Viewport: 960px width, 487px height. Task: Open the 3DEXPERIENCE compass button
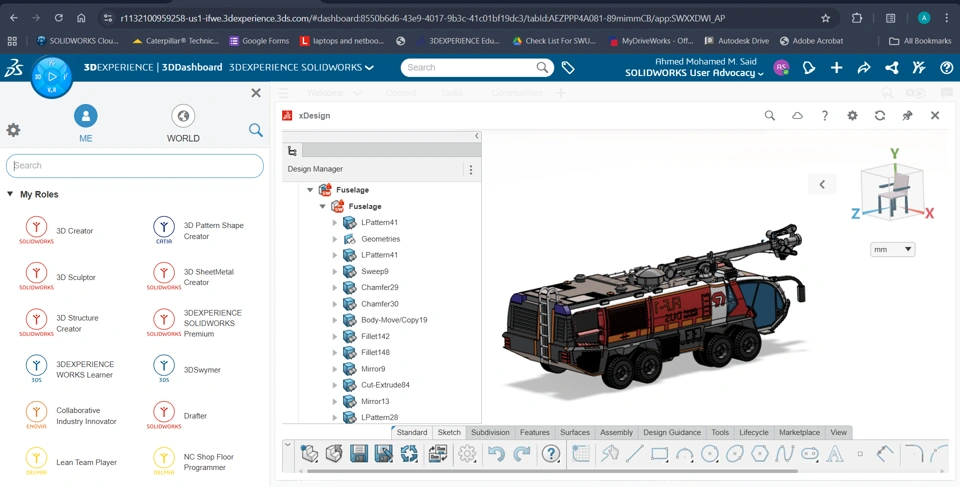pos(52,77)
